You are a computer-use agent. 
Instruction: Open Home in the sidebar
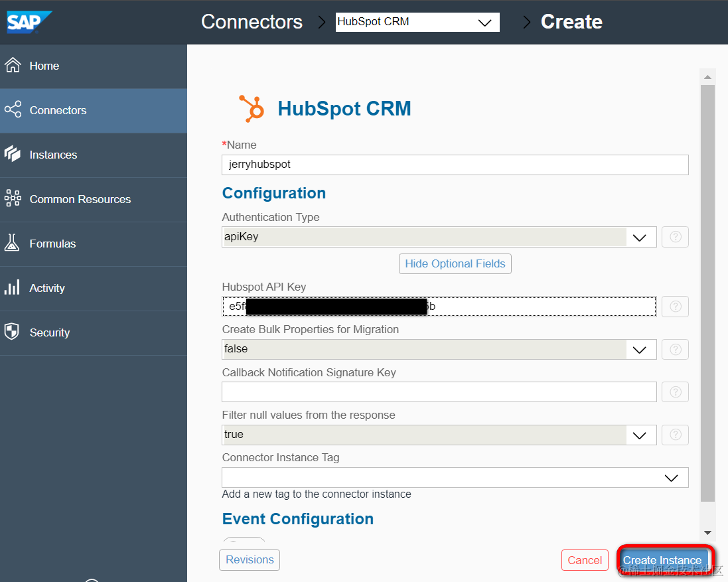click(94, 66)
